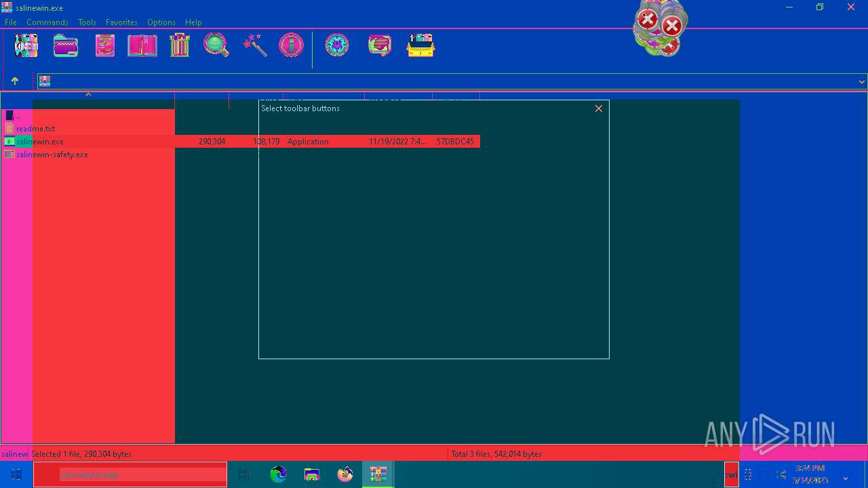Open the Commands menu

point(47,22)
